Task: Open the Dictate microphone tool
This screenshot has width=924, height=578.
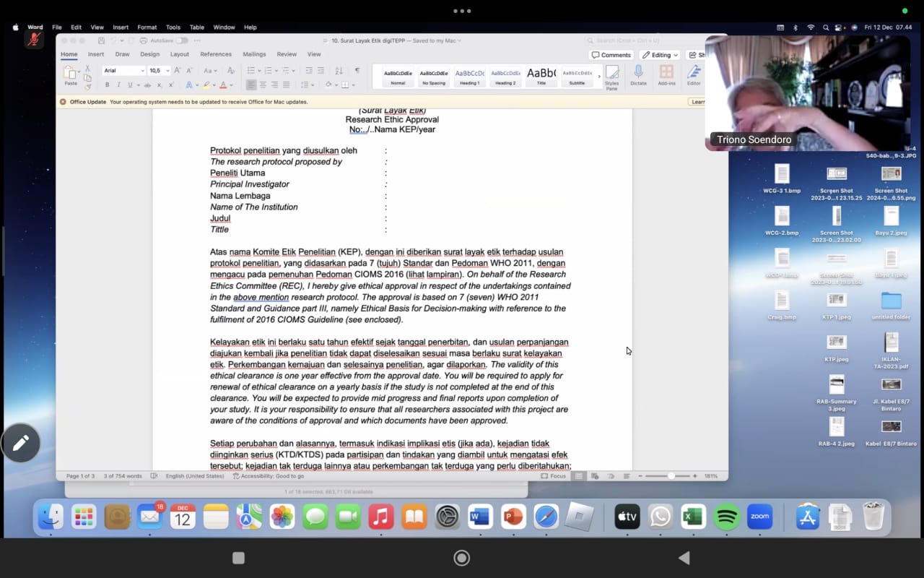Action: [x=638, y=74]
